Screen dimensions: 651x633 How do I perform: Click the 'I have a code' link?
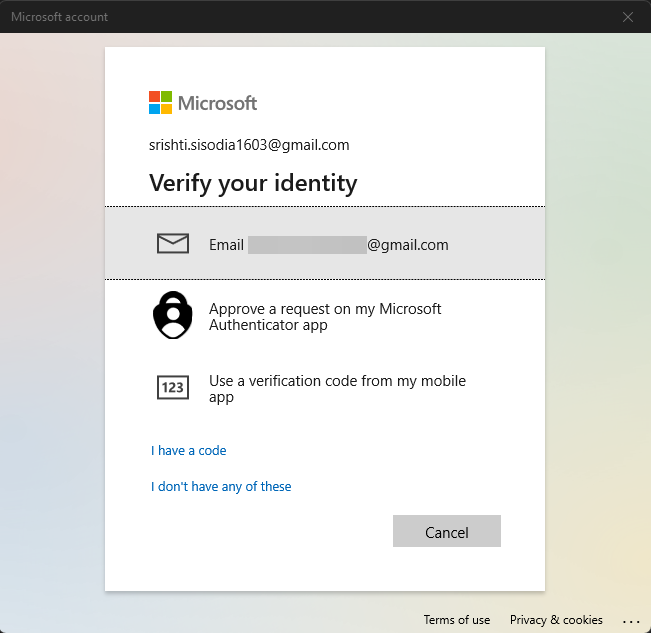pos(189,450)
